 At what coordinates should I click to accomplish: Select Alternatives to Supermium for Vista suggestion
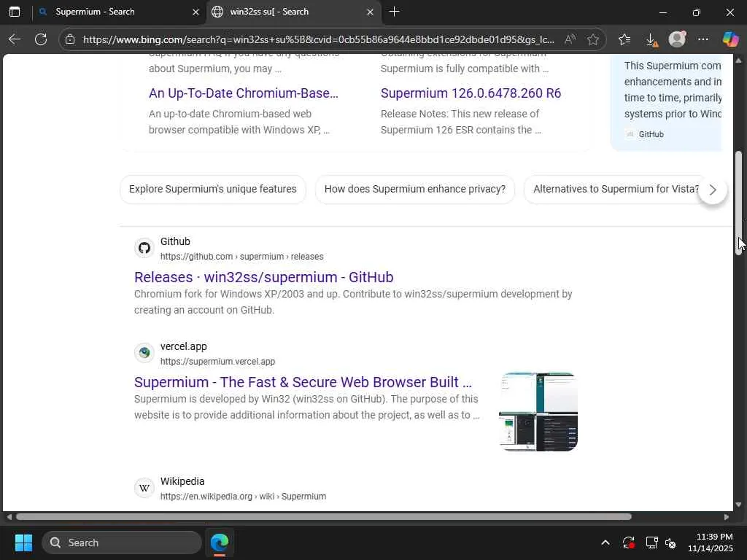pyautogui.click(x=616, y=189)
